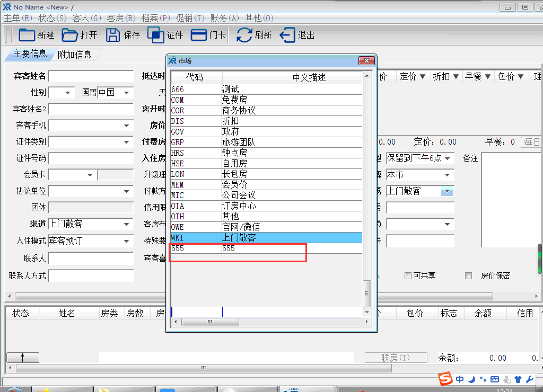This screenshot has height=392, width=543.
Task: Click the 退出 (Exit) toolbar icon
Action: pos(287,35)
